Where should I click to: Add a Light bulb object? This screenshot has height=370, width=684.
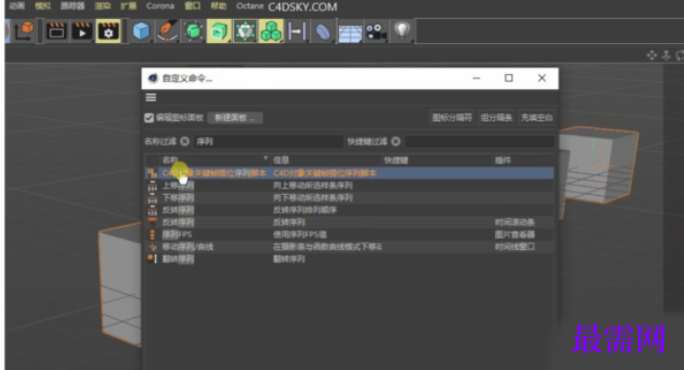click(x=402, y=31)
